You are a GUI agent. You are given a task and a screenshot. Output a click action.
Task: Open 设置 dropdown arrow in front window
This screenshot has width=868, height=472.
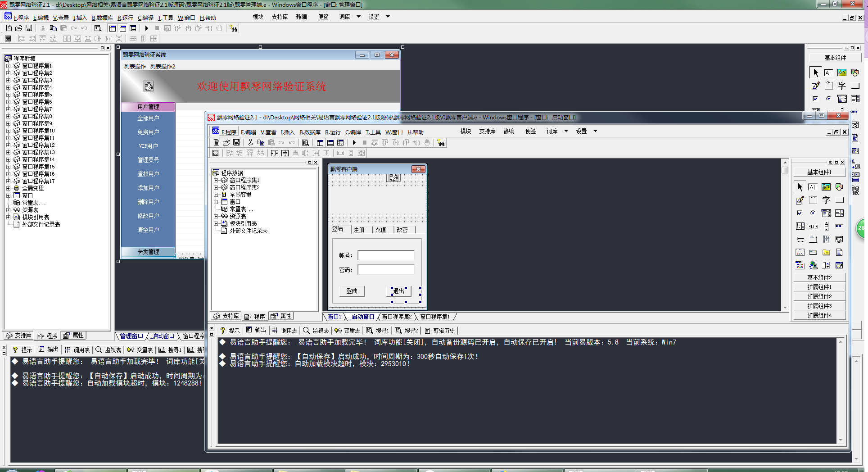pos(595,131)
